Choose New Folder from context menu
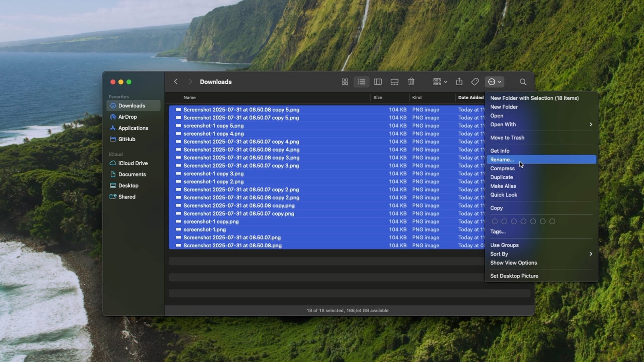644x362 pixels. point(541,107)
